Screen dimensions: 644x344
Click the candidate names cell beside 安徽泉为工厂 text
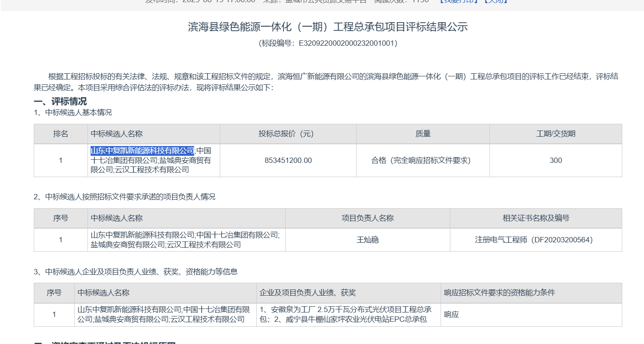point(165,315)
